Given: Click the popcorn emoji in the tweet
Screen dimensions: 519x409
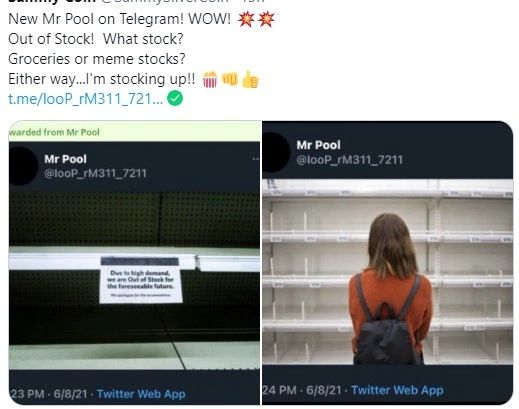Looking at the screenshot, I should tap(210, 80).
